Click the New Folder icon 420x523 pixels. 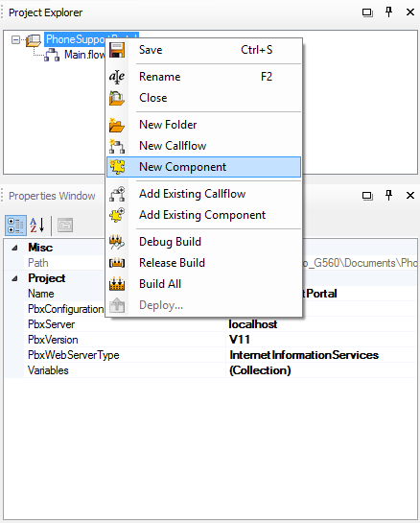(x=117, y=125)
